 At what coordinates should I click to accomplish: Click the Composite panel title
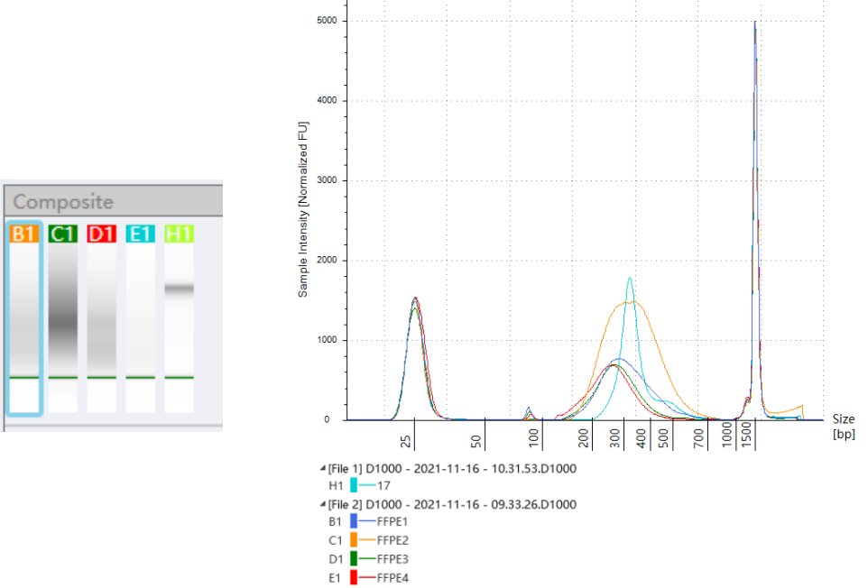(63, 202)
